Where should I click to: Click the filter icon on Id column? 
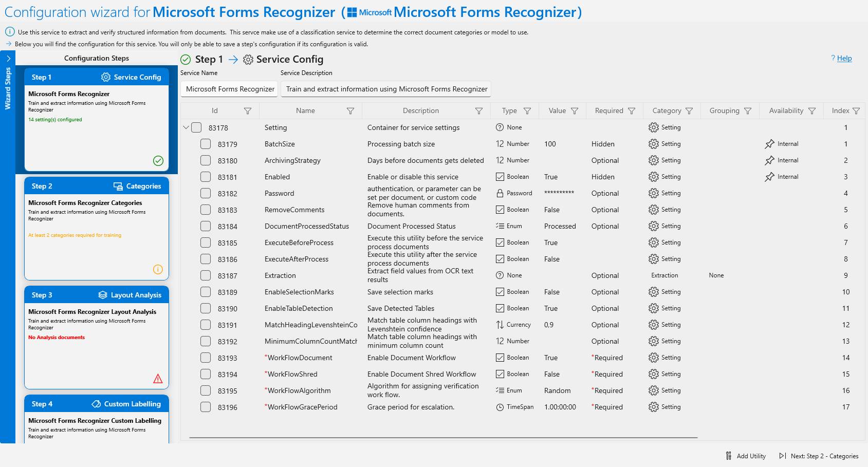[248, 111]
